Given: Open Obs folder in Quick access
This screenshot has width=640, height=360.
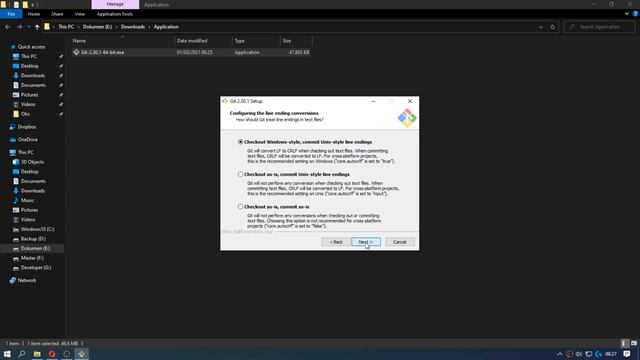Looking at the screenshot, I should tap(25, 114).
